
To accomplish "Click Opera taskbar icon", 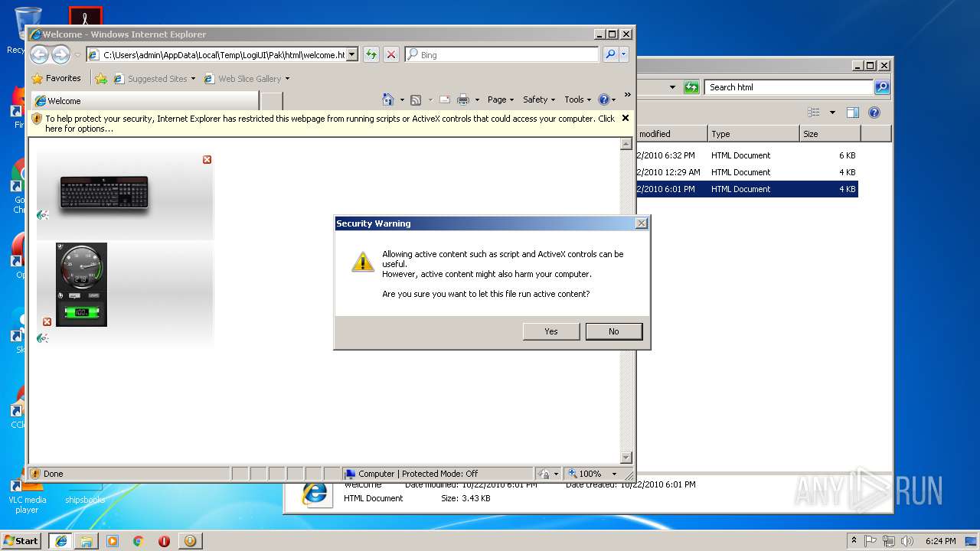I will pyautogui.click(x=164, y=540).
